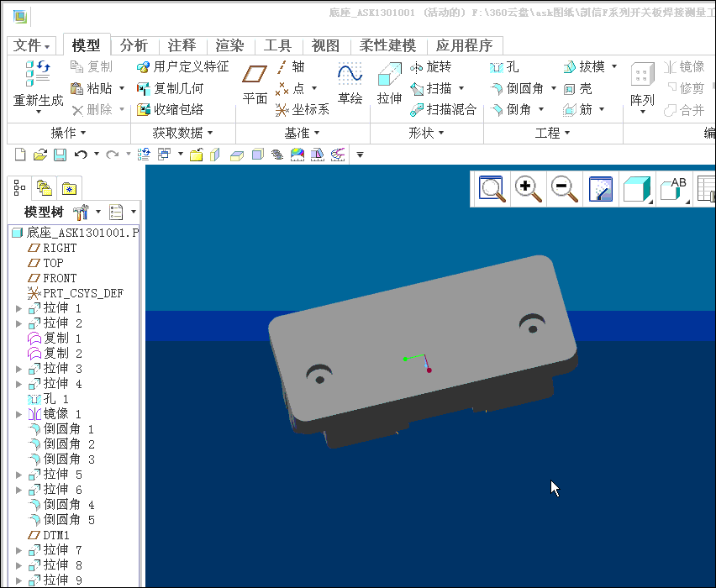Screen dimensions: 716x588
Task: Click the Rib (筋) tool
Action: click(x=577, y=109)
